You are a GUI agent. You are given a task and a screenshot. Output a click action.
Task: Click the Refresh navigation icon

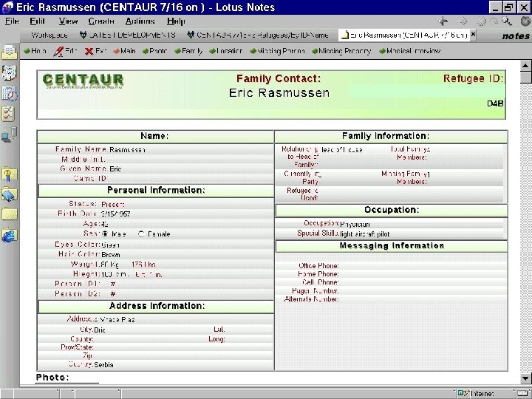click(x=494, y=21)
